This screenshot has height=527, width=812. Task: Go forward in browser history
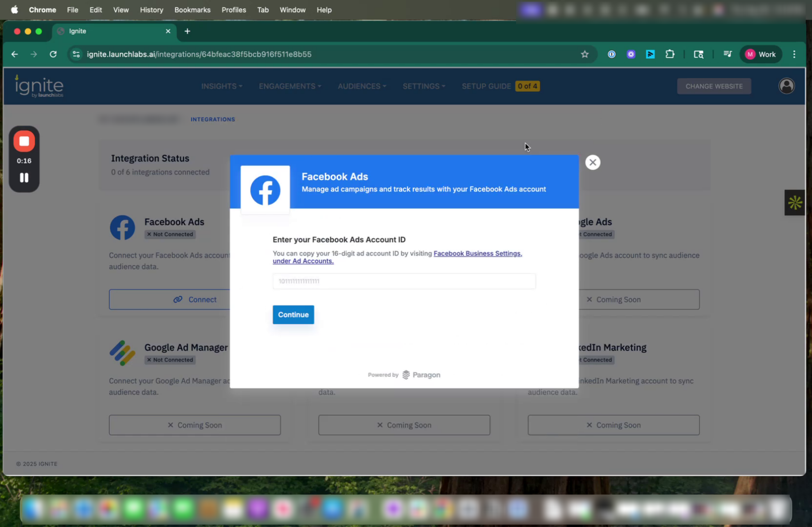point(34,54)
